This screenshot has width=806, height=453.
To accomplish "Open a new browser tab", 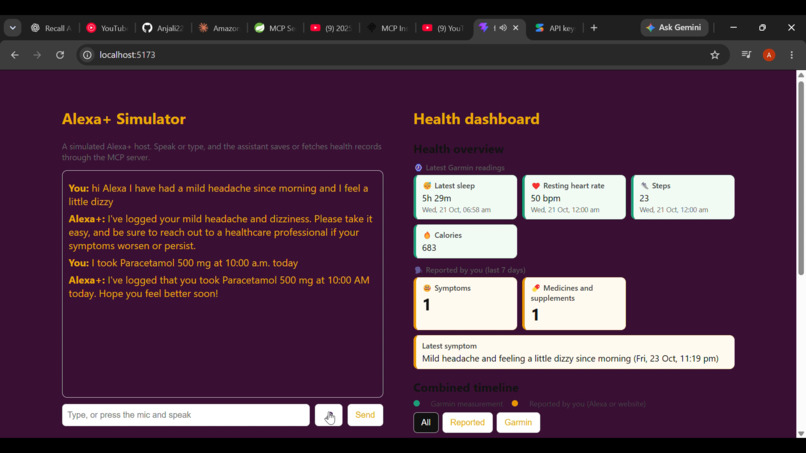I will (594, 28).
